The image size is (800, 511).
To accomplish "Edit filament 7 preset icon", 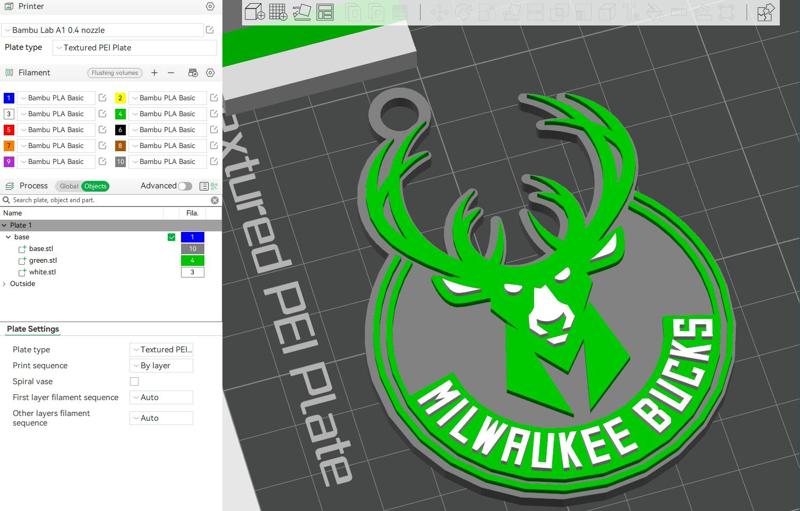I will 102,145.
